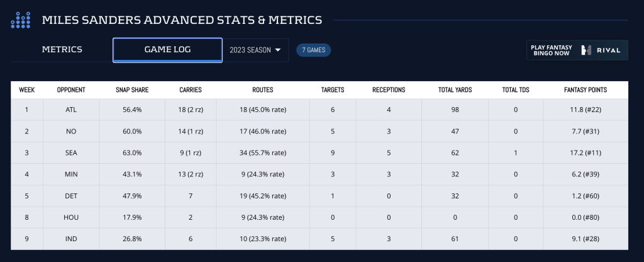This screenshot has height=262, width=644.
Task: Sort by the Fantasy Points column header
Action: click(x=585, y=90)
